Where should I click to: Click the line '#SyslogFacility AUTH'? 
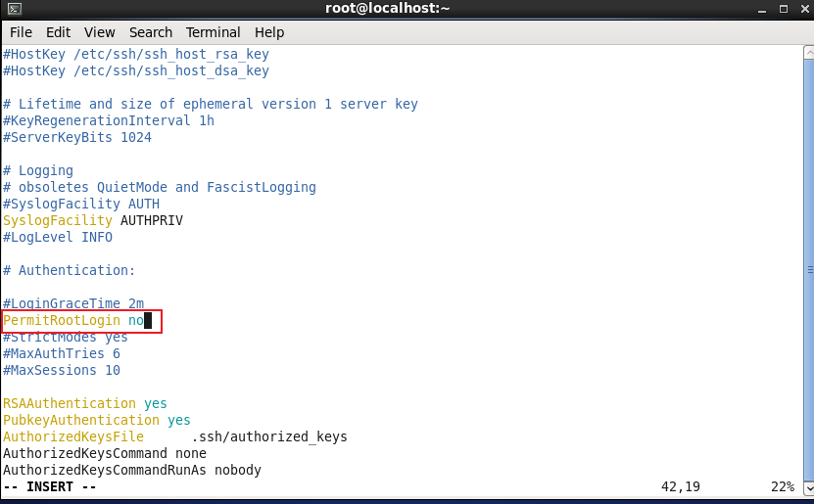(81, 204)
